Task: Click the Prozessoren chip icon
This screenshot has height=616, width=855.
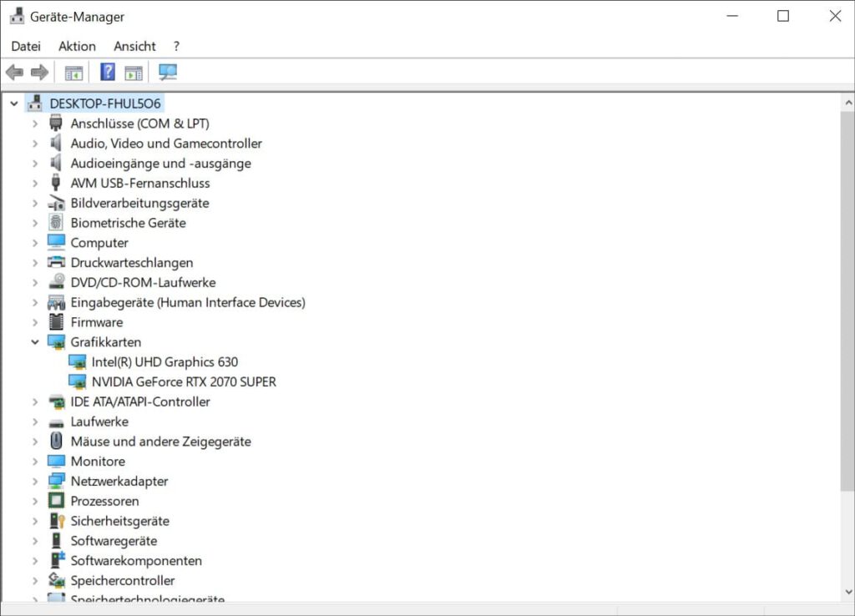Action: [56, 501]
